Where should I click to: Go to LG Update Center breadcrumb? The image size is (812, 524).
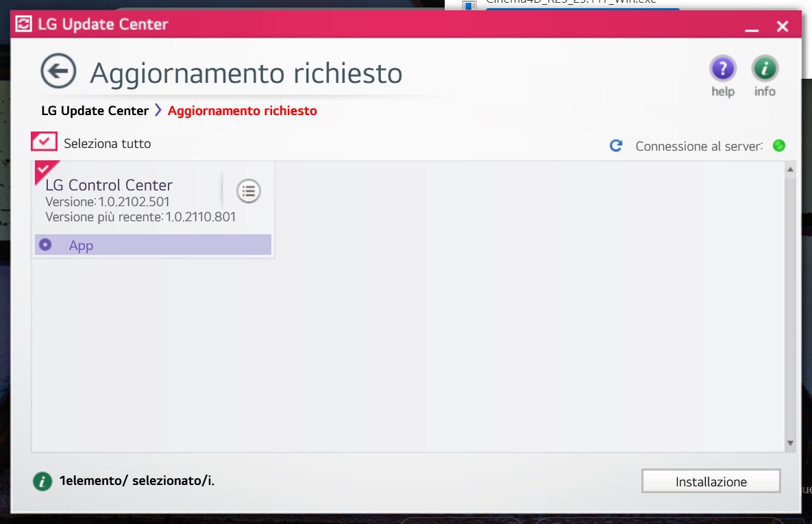point(95,111)
